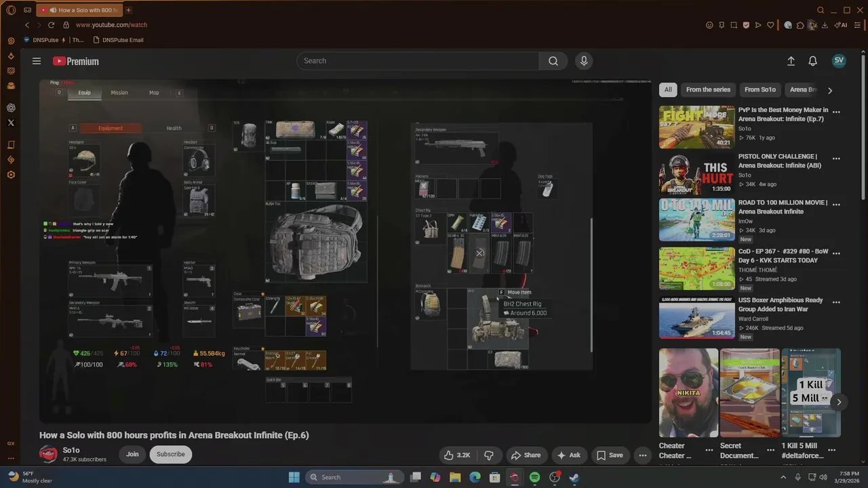The width and height of the screenshot is (868, 488).
Task: Subscribe to the So1o channel
Action: pyautogui.click(x=171, y=454)
